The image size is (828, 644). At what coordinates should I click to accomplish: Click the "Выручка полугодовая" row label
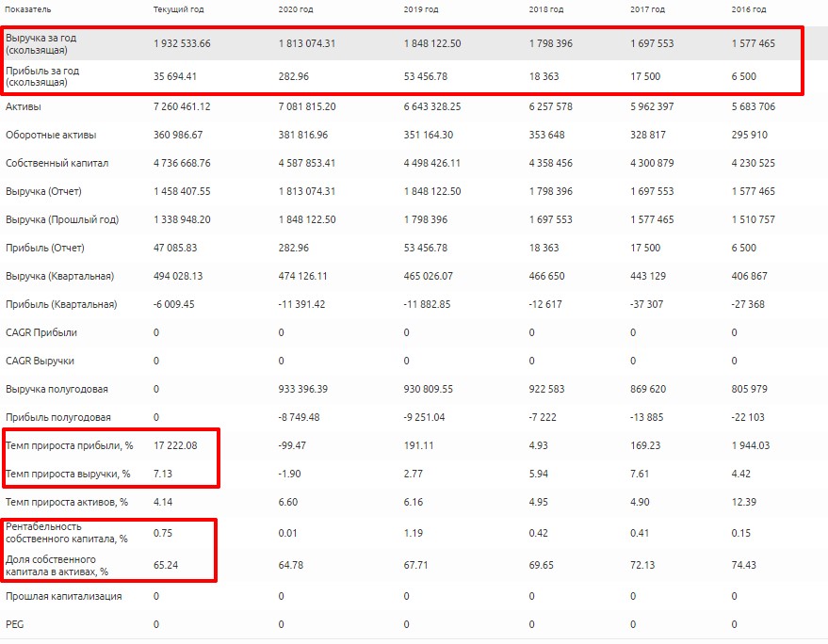[57, 389]
